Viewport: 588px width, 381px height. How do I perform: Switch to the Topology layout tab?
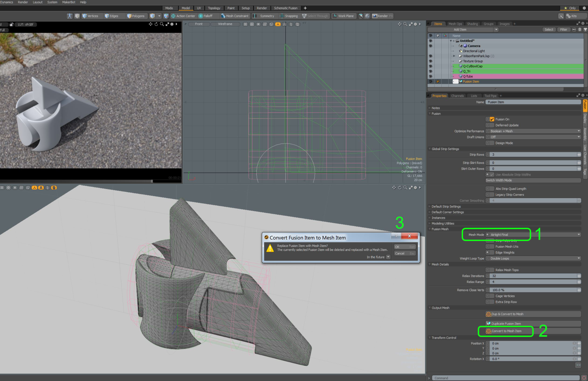pos(214,8)
